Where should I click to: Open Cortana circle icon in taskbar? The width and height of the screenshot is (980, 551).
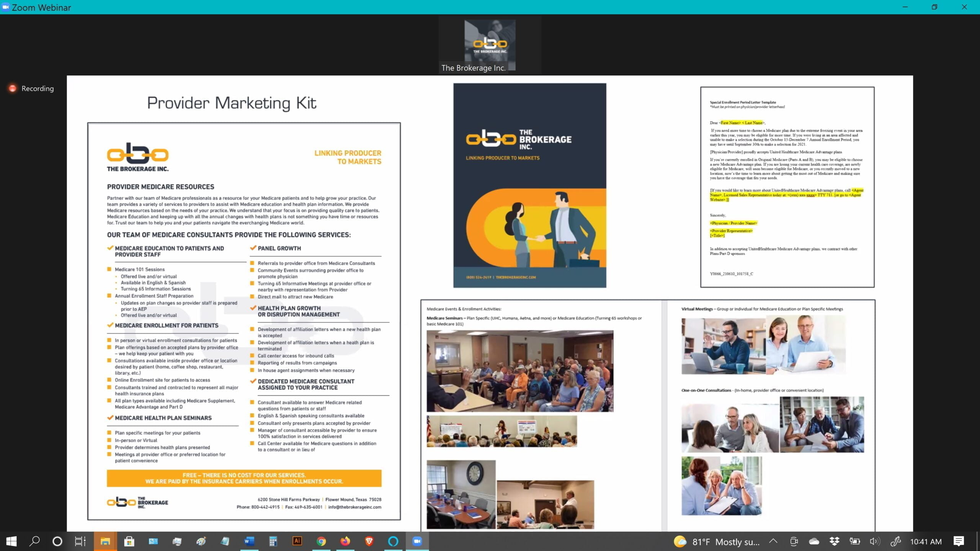click(57, 541)
